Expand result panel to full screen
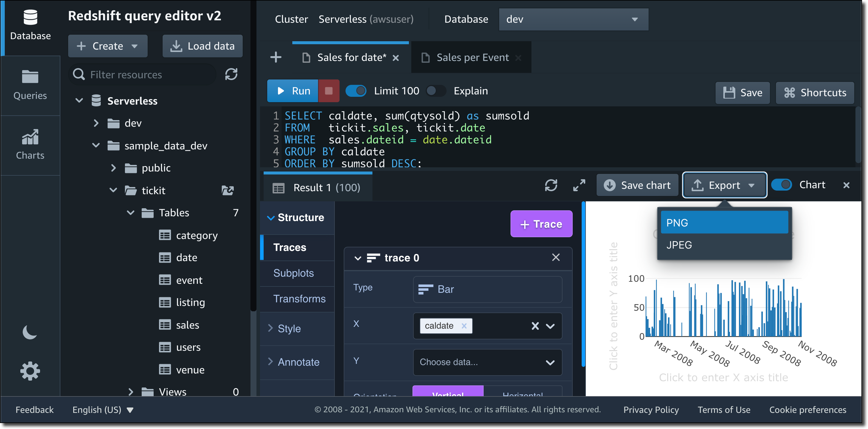The width and height of the screenshot is (868, 429). point(579,185)
